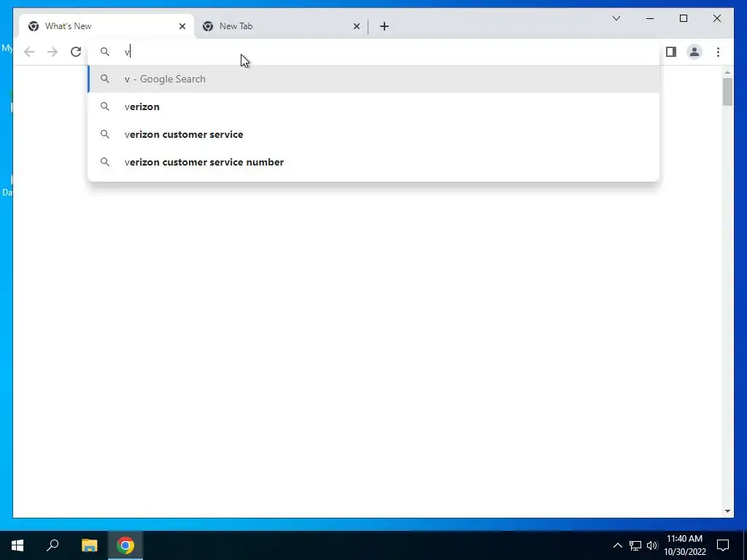747x560 pixels.
Task: Choose 'verizon customer service number' suggestion
Action: coord(374,162)
